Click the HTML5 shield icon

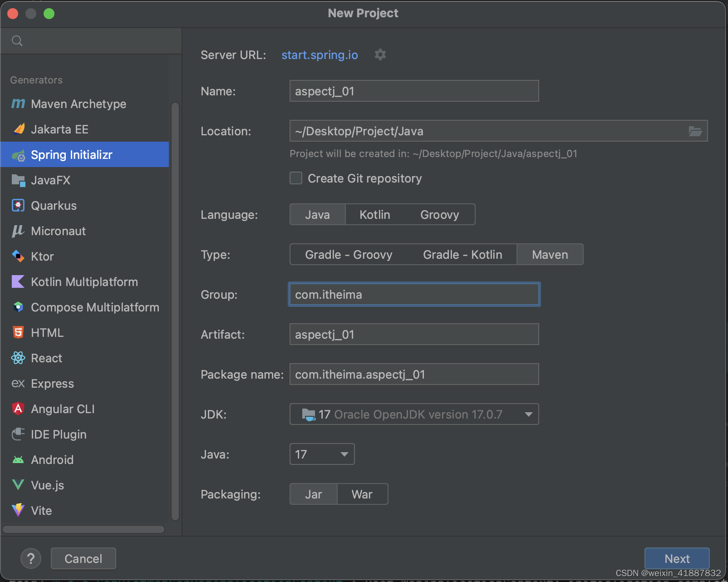[x=18, y=333]
